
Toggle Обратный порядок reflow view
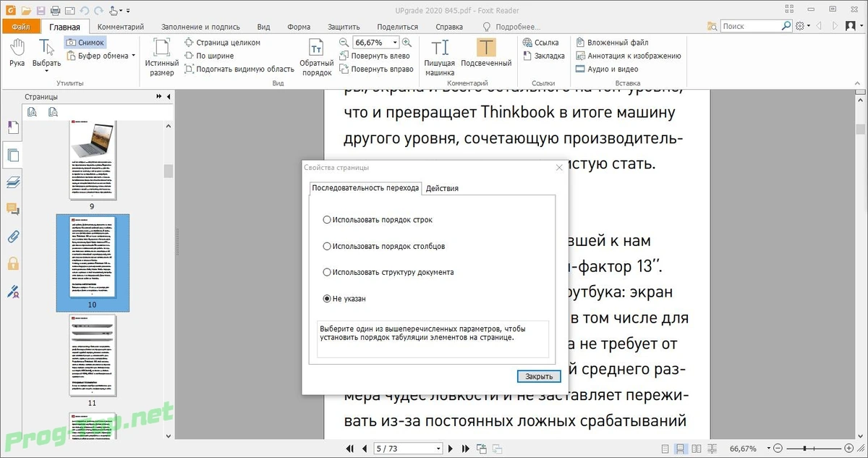[x=316, y=57]
